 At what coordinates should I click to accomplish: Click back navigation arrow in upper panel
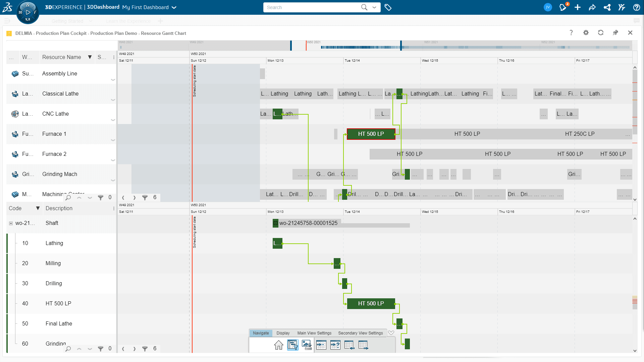(x=123, y=197)
